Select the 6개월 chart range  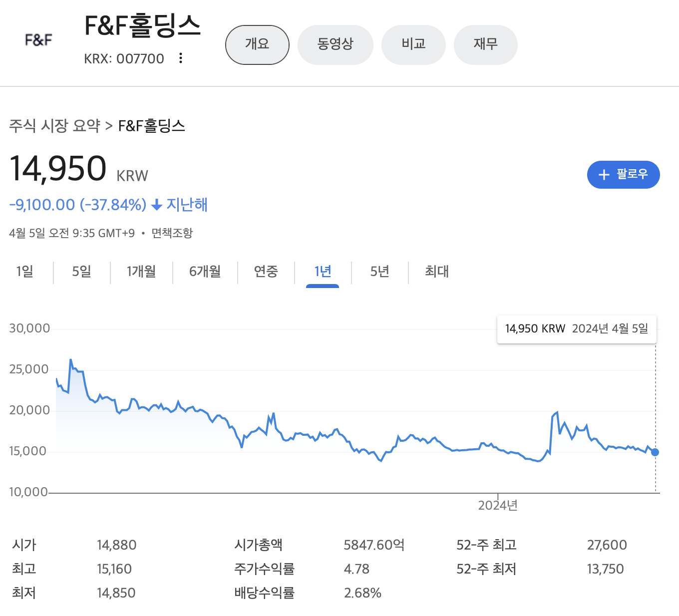(x=205, y=272)
